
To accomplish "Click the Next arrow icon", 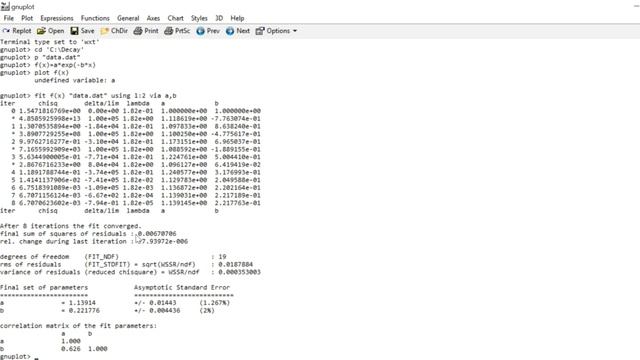I will (x=230, y=31).
